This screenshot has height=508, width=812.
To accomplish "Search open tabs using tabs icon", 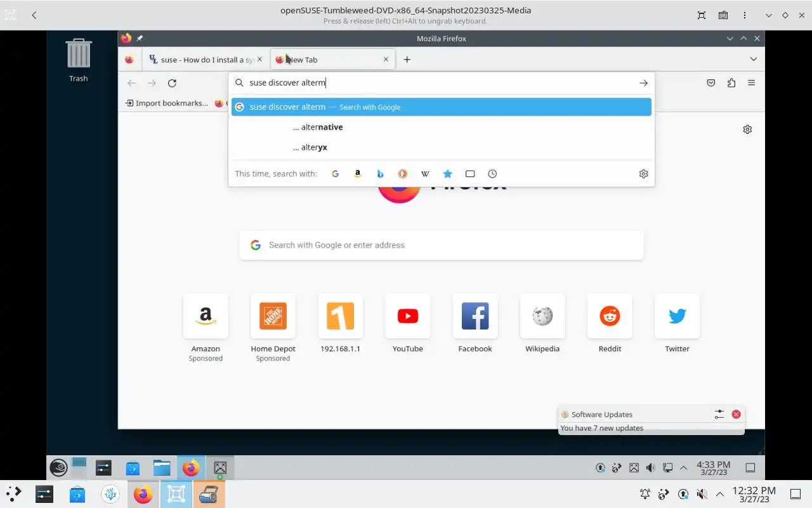I will coord(470,174).
